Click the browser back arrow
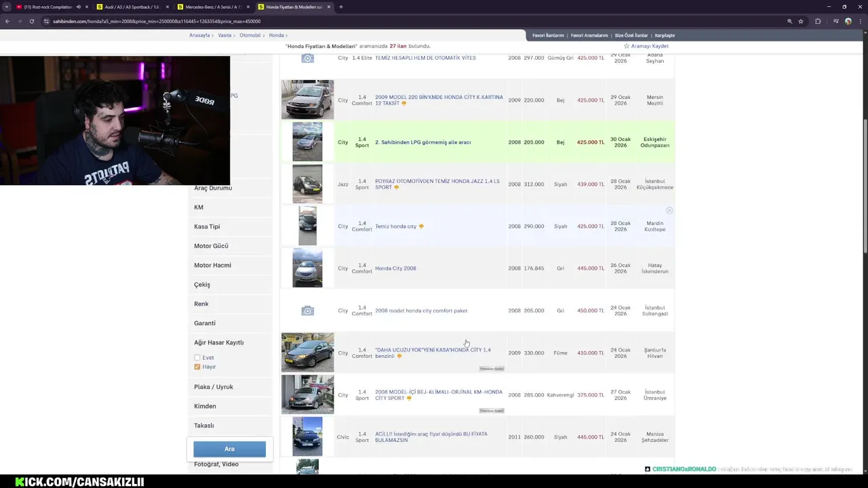Viewport: 868px width, 488px height. tap(7, 21)
